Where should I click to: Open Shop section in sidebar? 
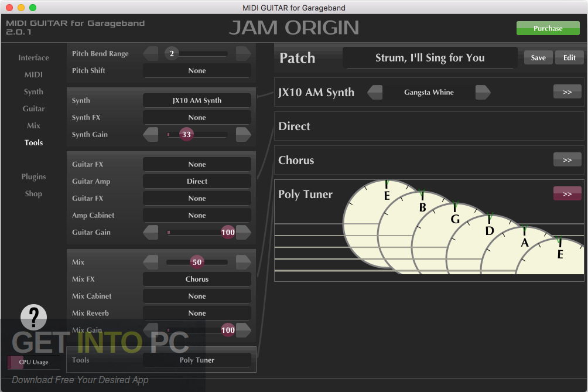(x=34, y=193)
